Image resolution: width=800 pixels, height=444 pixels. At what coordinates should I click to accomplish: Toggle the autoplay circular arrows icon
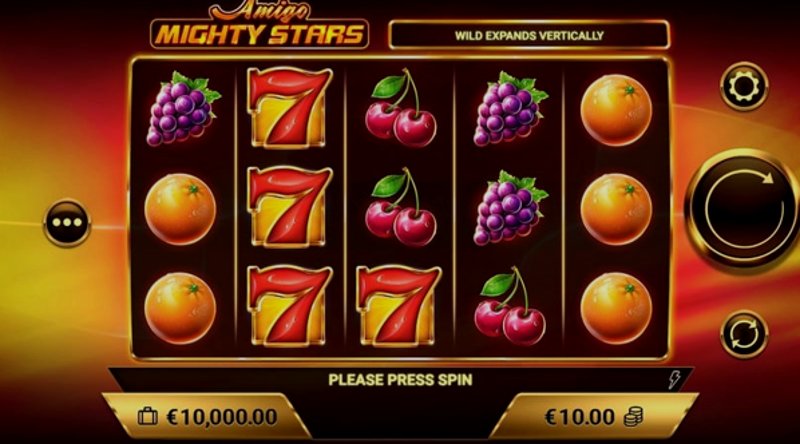(x=744, y=334)
